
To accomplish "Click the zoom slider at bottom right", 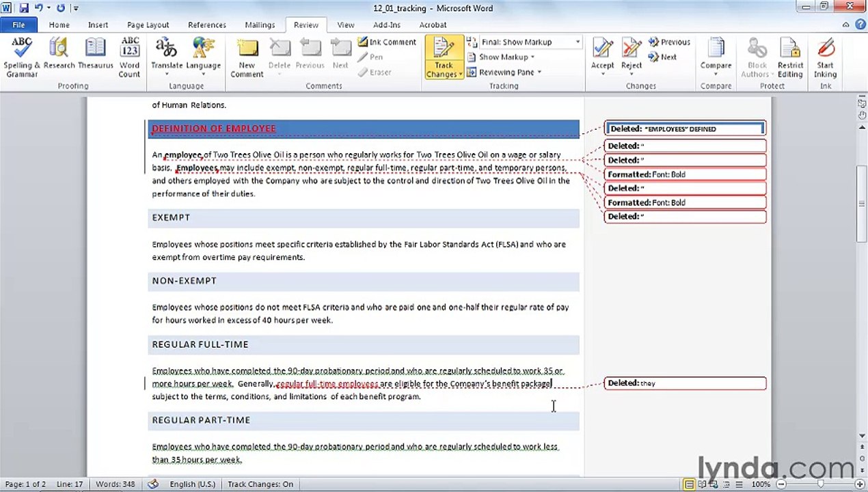I will pos(819,484).
